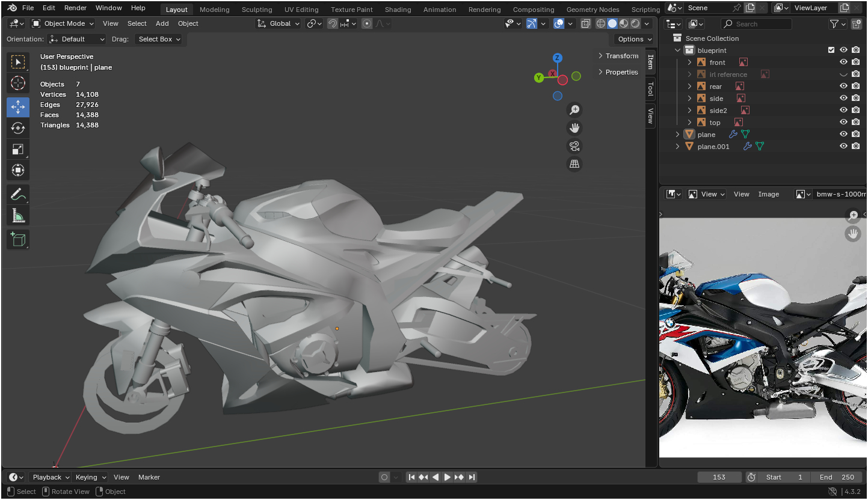
Task: Click the viewport zoom magnifier gizmo
Action: [574, 109]
